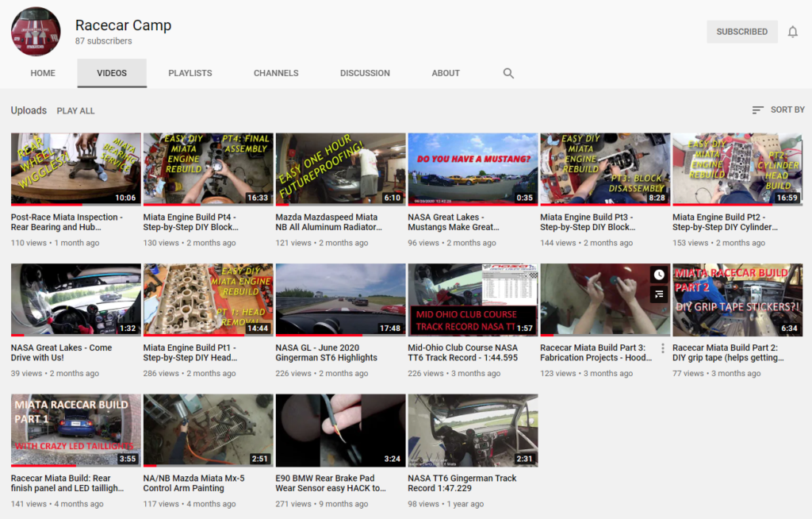Click the 98 views • 1 year ago text
The image size is (812, 519).
pos(446,504)
